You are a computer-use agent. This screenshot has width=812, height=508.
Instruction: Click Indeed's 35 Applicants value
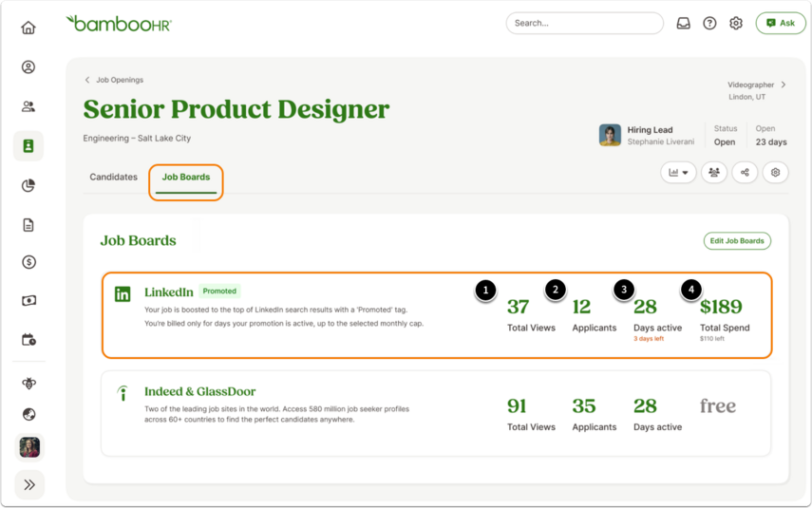click(584, 406)
